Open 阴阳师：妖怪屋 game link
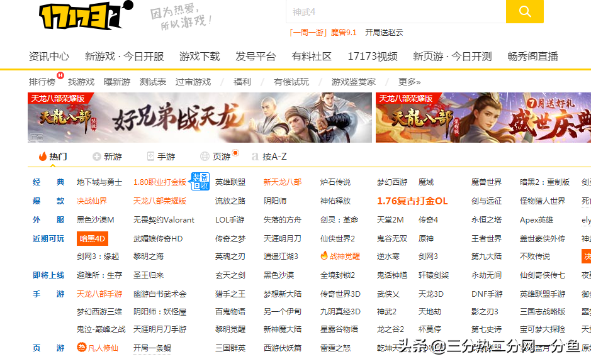591x364 pixels. [x=160, y=312]
